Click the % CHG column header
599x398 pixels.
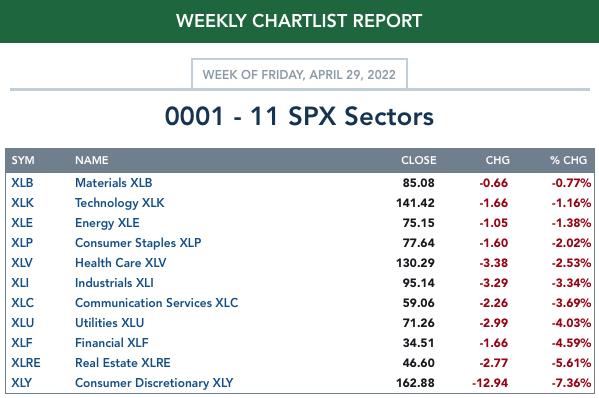pos(568,160)
